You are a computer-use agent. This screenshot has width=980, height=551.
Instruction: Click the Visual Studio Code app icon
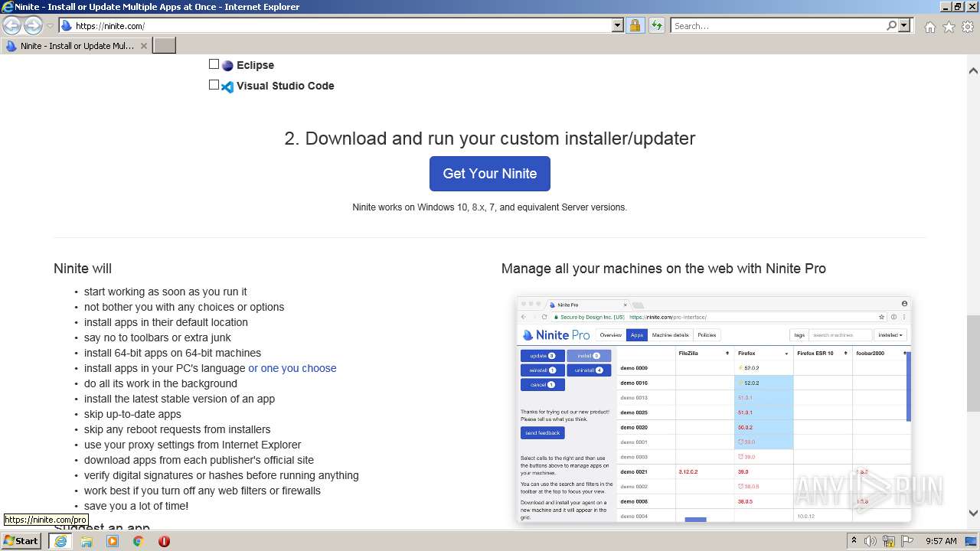point(227,86)
